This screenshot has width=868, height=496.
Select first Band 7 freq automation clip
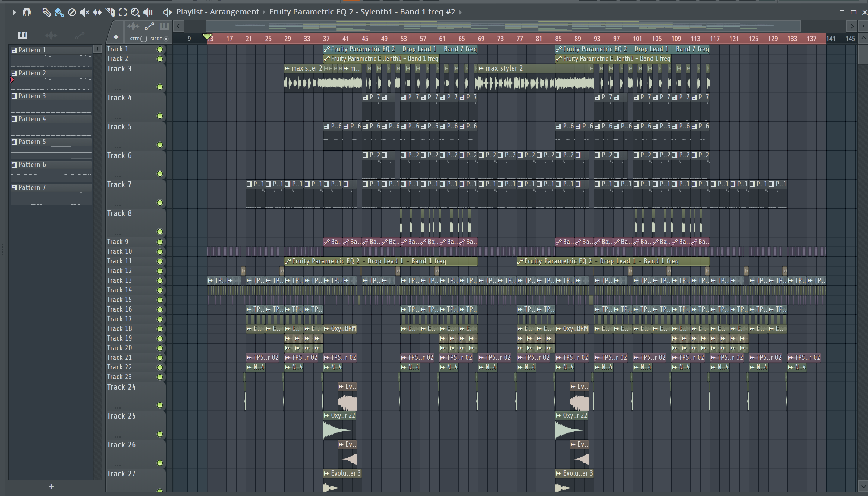pos(400,49)
